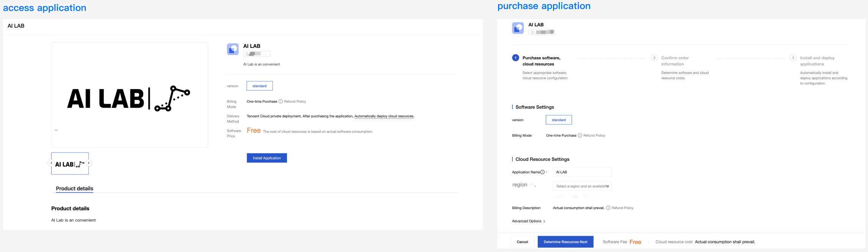Click the next arrow on the thumbnail carousel

89,163
